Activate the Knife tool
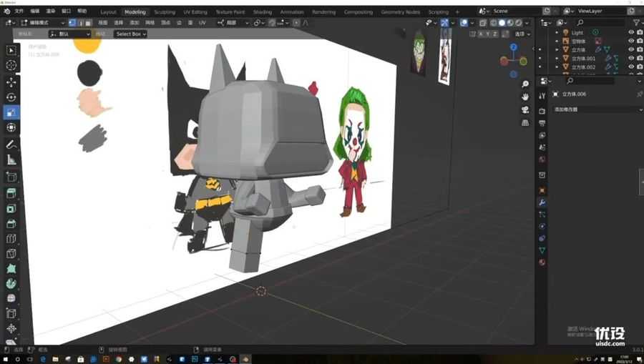 click(11, 254)
